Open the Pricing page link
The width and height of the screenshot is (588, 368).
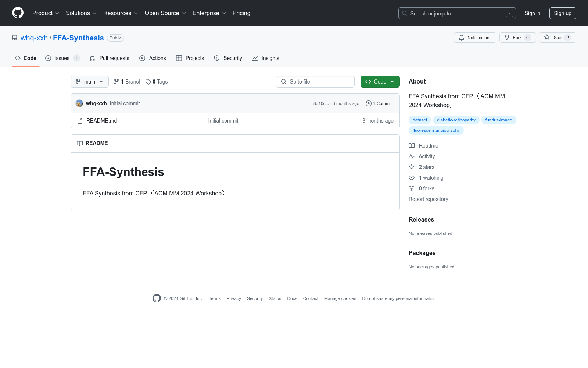tap(241, 13)
